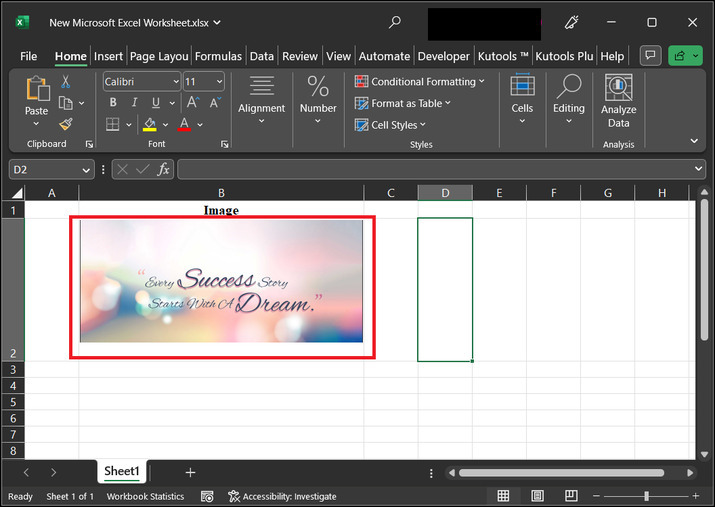Viewport: 715px width, 507px height.
Task: Open the Search magnifier in title bar
Action: (395, 22)
